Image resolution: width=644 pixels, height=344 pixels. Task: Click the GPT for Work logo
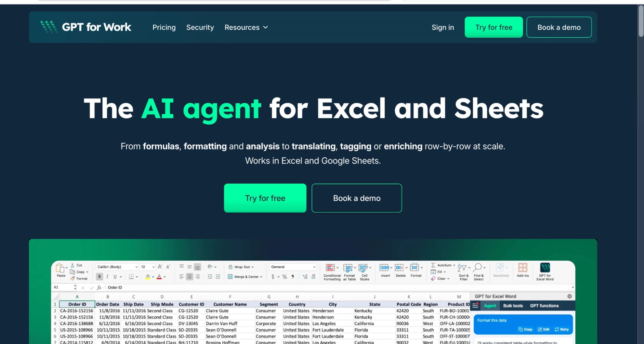pyautogui.click(x=85, y=27)
